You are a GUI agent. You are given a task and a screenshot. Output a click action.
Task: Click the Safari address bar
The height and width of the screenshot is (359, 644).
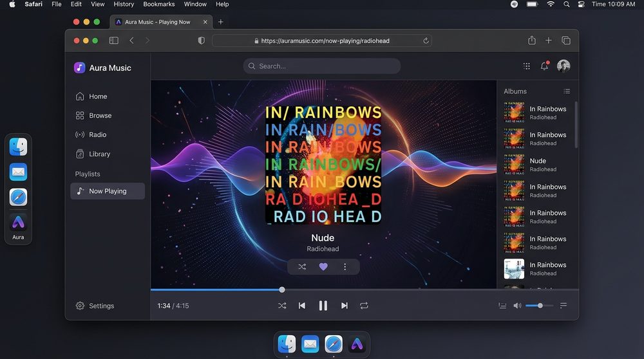tap(322, 41)
